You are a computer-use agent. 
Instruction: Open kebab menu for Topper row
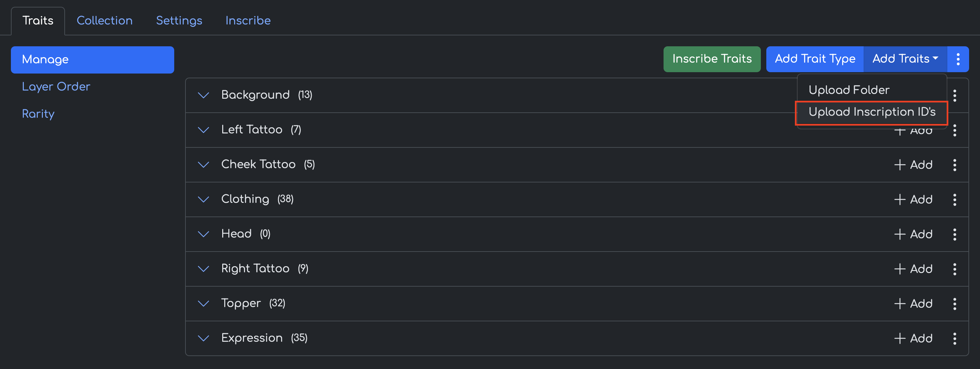pos(954,304)
